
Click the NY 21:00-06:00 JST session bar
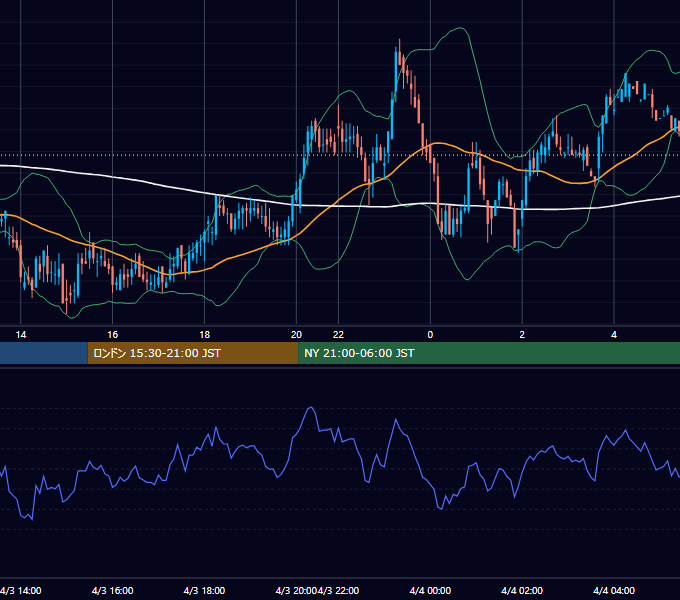489,353
